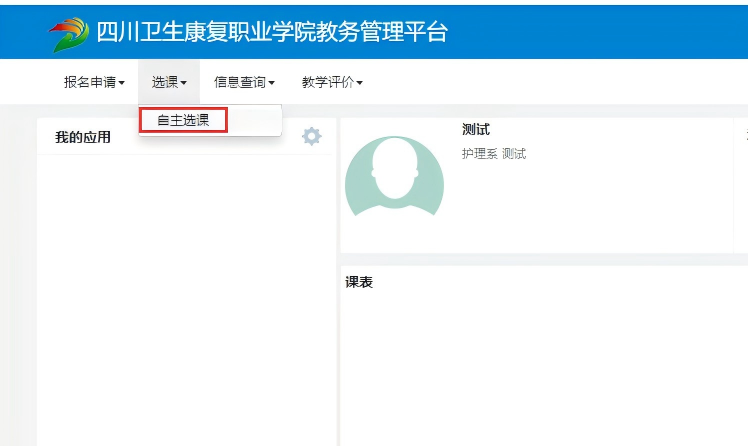The height and width of the screenshot is (446, 748).
Task: Click the blue header bar right of title
Action: (x=600, y=32)
